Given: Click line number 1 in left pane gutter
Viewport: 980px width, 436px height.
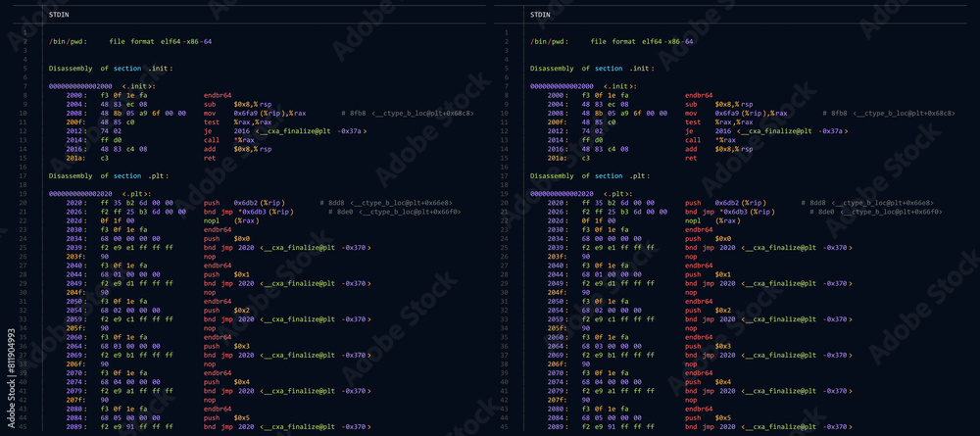Looking at the screenshot, I should (24, 32).
